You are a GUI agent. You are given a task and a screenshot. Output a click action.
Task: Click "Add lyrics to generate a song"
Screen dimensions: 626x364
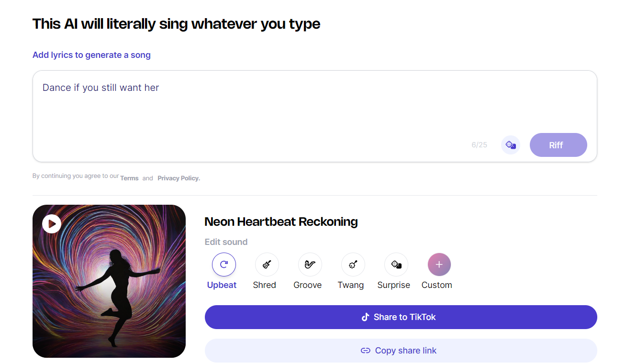(91, 55)
